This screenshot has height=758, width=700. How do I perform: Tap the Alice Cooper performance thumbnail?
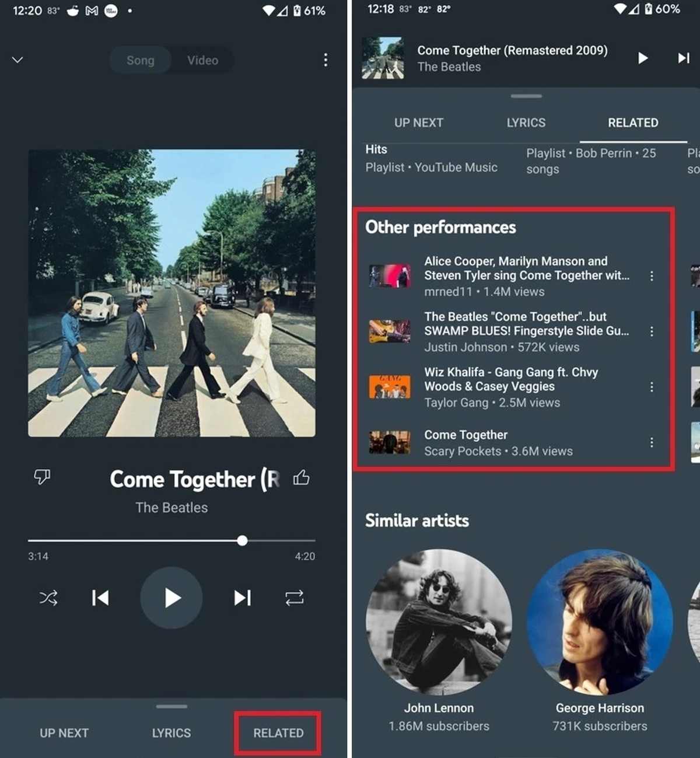pyautogui.click(x=389, y=276)
